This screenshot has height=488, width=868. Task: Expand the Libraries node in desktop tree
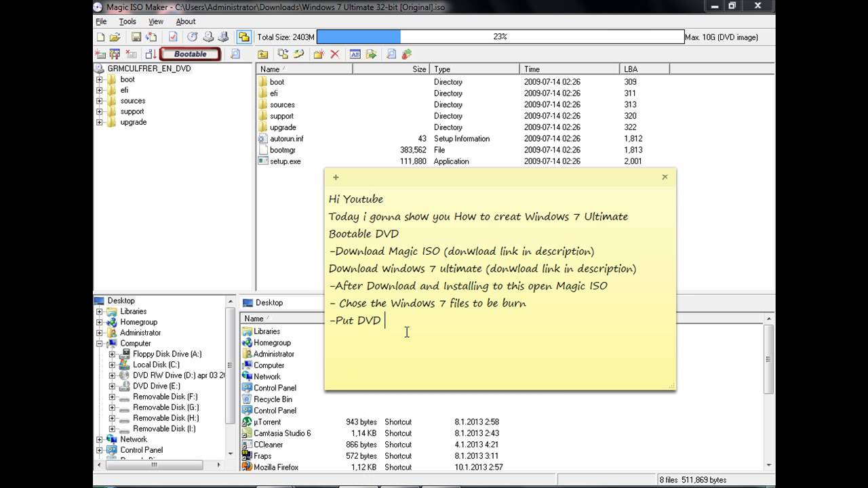pos(100,312)
